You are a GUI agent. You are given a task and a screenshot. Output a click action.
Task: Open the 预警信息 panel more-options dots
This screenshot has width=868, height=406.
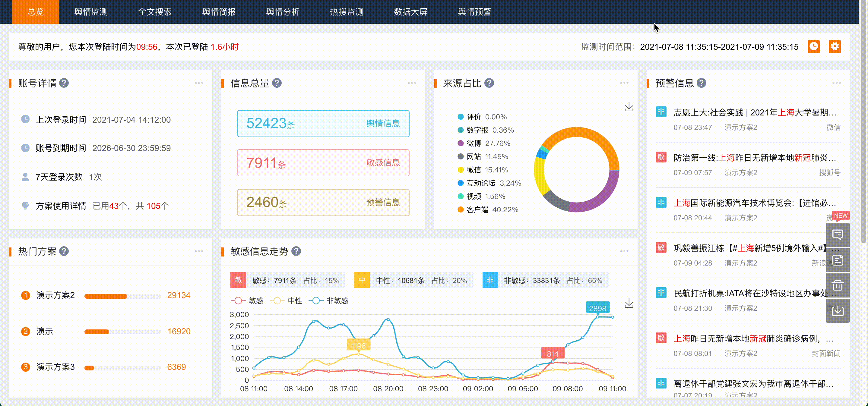pyautogui.click(x=836, y=83)
